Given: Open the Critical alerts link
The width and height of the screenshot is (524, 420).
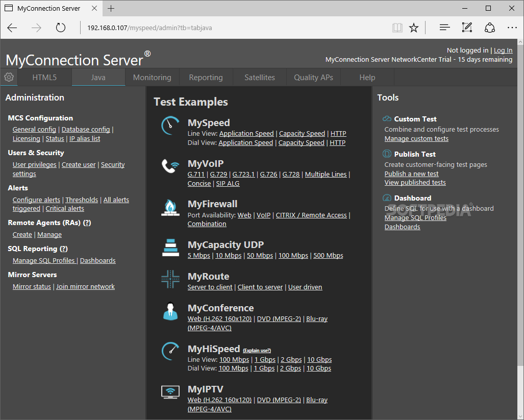Looking at the screenshot, I should [65, 208].
